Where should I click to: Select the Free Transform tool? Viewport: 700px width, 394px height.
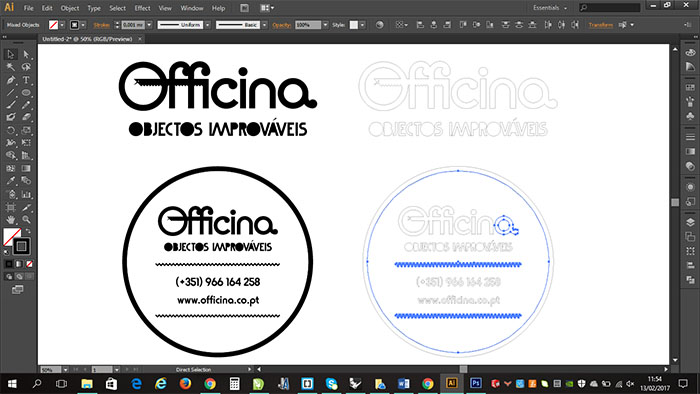pyautogui.click(x=26, y=143)
